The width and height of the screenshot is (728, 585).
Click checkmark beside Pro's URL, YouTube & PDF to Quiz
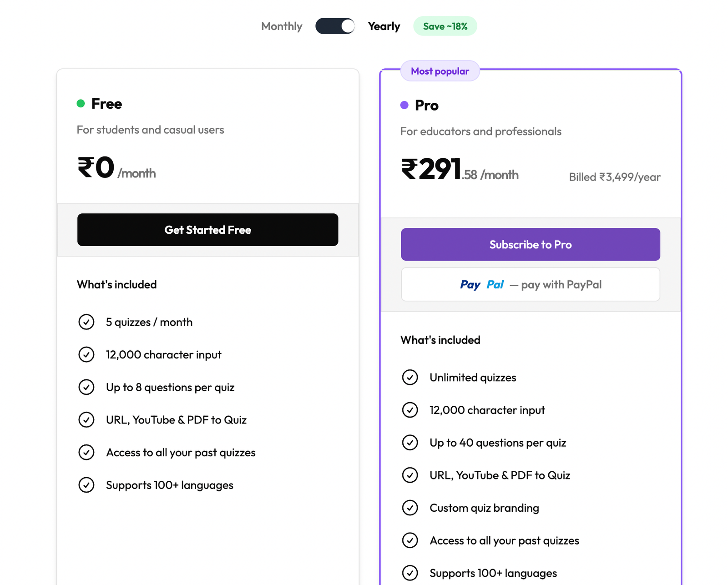pyautogui.click(x=410, y=475)
